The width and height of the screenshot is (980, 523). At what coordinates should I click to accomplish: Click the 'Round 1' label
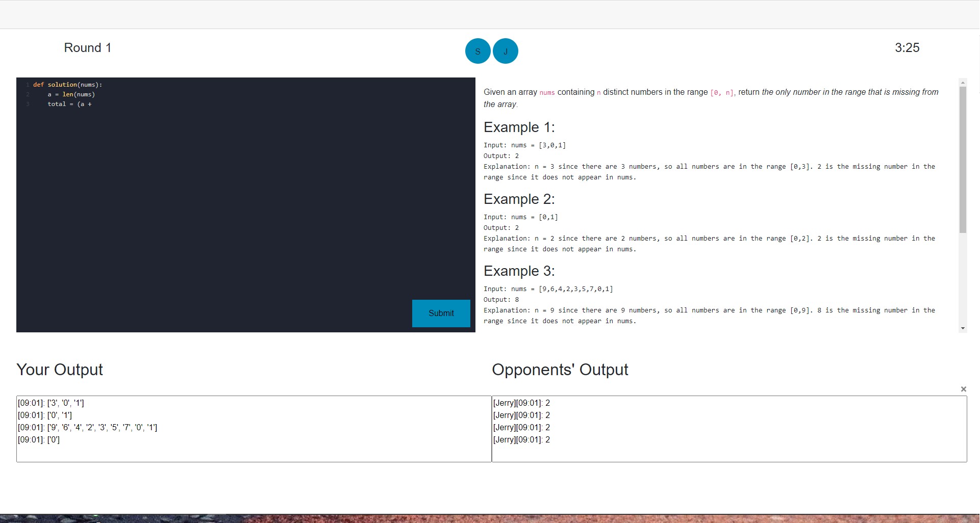(88, 48)
